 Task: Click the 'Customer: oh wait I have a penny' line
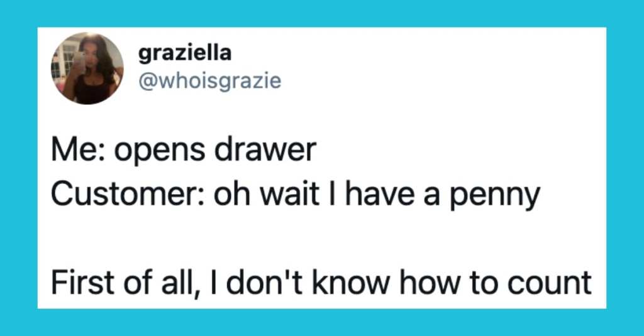(x=296, y=195)
